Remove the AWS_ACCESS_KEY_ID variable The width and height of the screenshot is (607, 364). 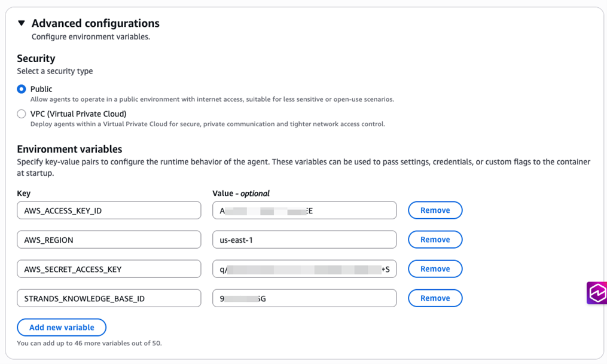click(435, 210)
